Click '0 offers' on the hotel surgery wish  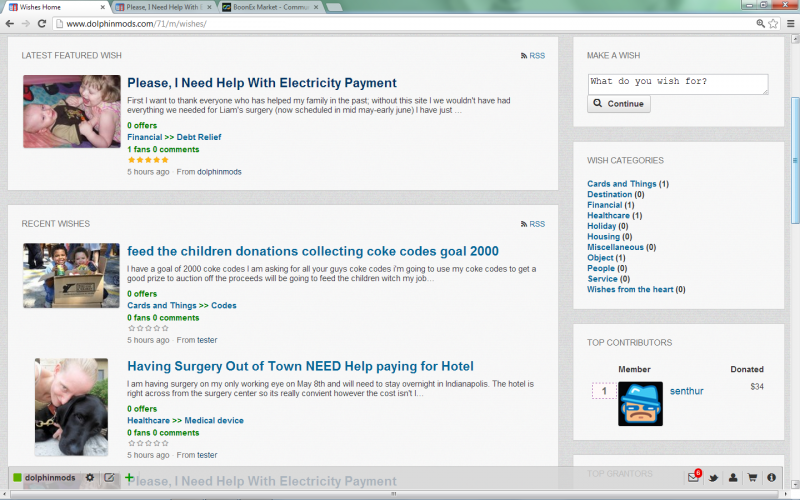142,409
